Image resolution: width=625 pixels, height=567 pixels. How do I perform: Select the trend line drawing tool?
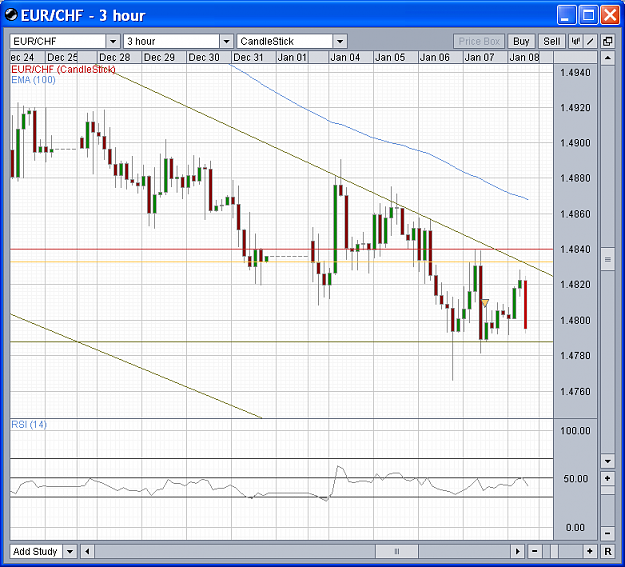pyautogui.click(x=590, y=41)
